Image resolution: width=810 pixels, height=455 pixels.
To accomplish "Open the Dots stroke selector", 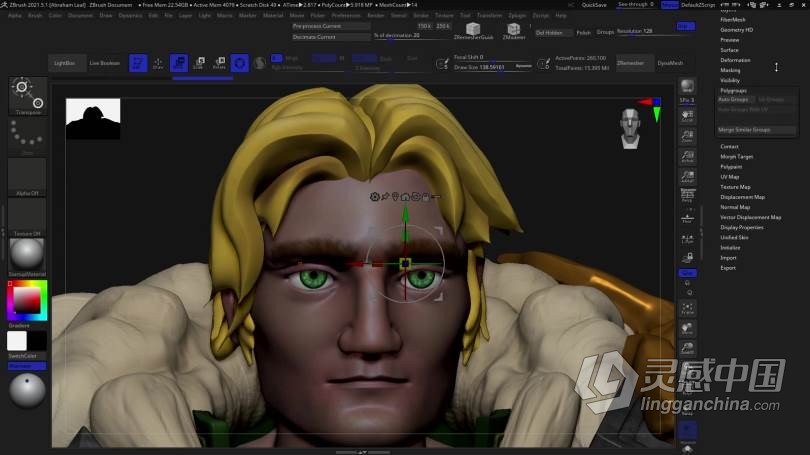I will (x=28, y=137).
